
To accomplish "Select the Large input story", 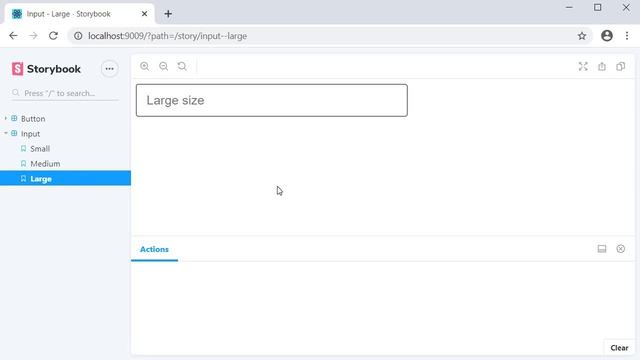I will click(x=65, y=178).
